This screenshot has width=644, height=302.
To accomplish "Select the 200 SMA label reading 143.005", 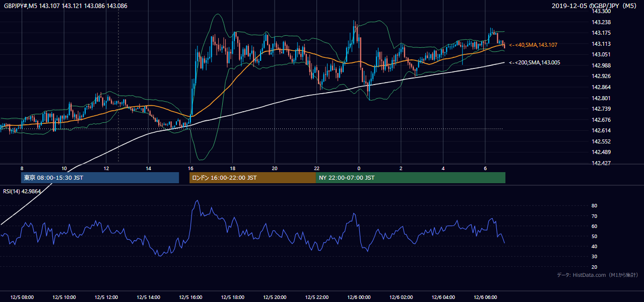I will (535, 63).
